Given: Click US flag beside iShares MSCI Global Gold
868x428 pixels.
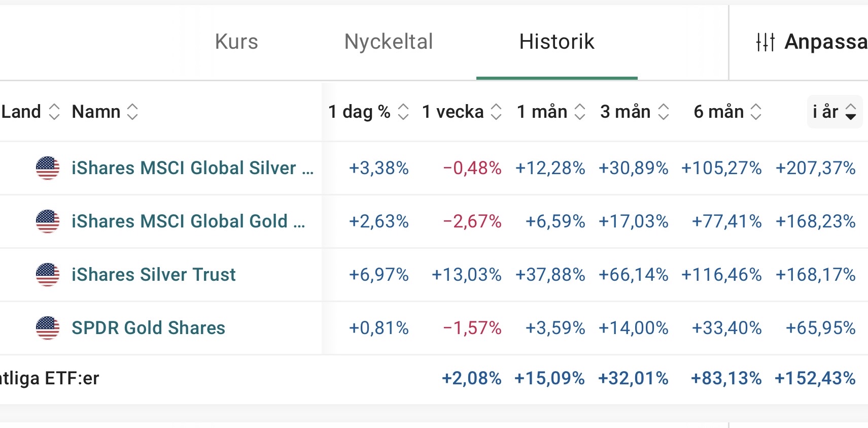Looking at the screenshot, I should (48, 221).
